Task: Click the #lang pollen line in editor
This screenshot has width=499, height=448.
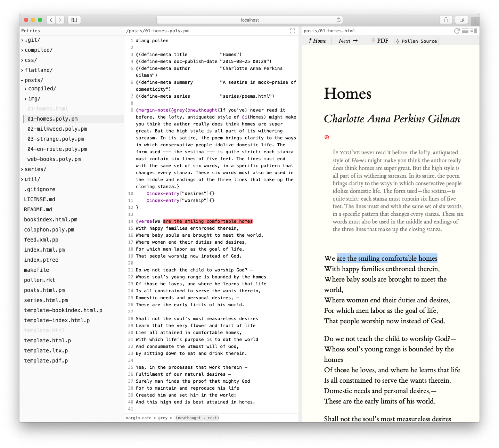Action: point(152,41)
